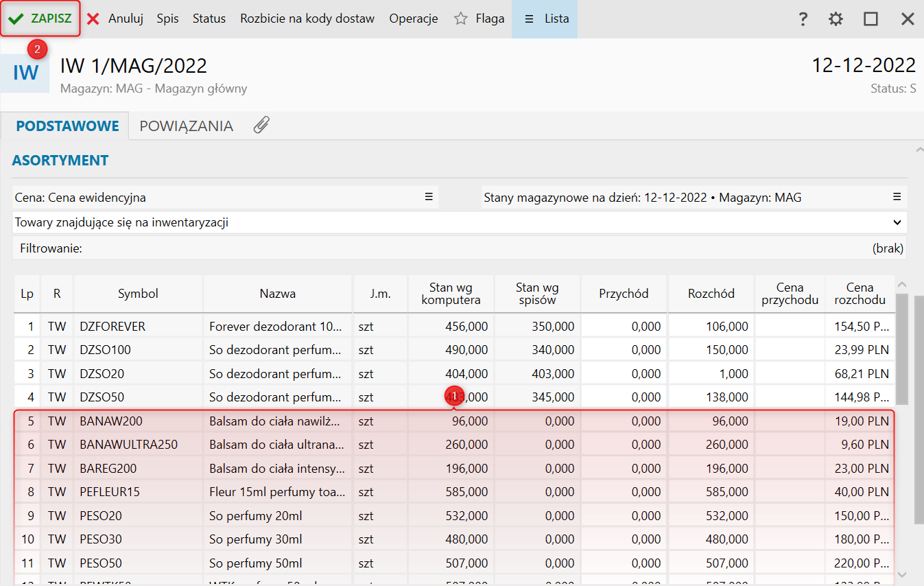
Task: Open the Operacje menu
Action: pyautogui.click(x=413, y=19)
